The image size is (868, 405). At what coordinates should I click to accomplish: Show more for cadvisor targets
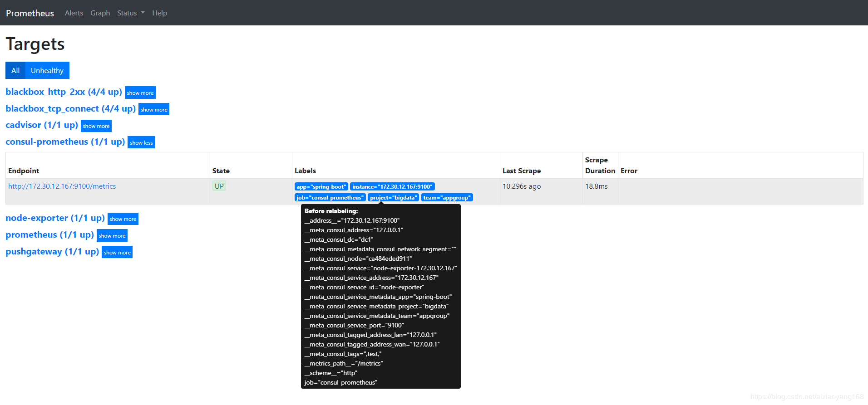(x=96, y=126)
